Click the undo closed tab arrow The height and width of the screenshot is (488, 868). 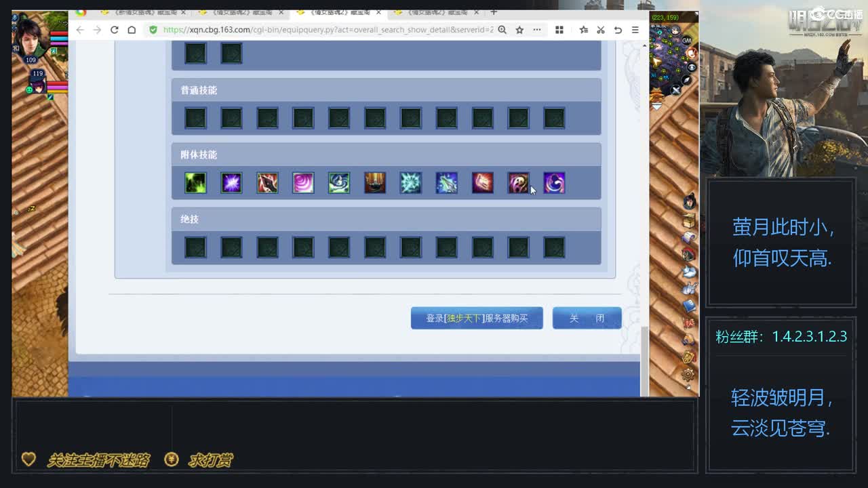pyautogui.click(x=618, y=30)
